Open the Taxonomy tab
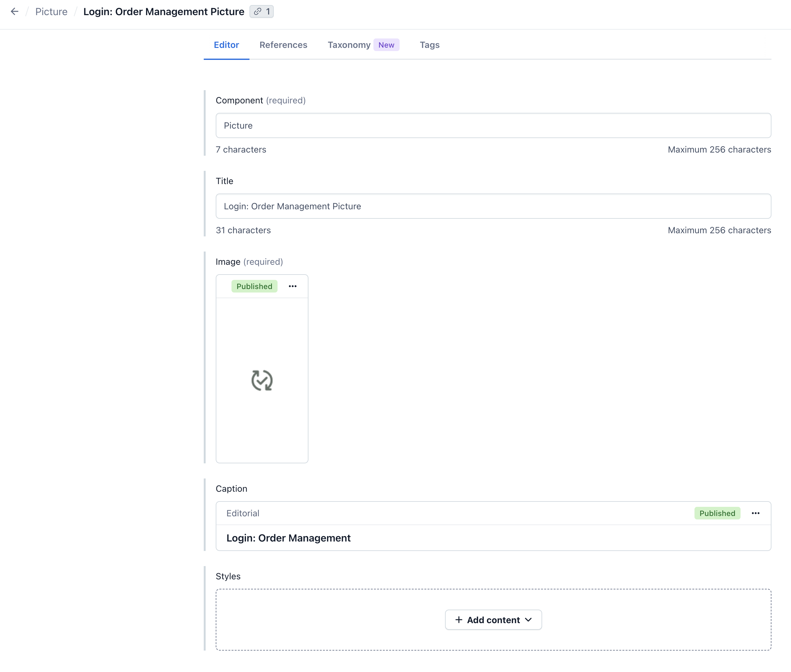Viewport: 791px width, 672px height. (x=349, y=45)
